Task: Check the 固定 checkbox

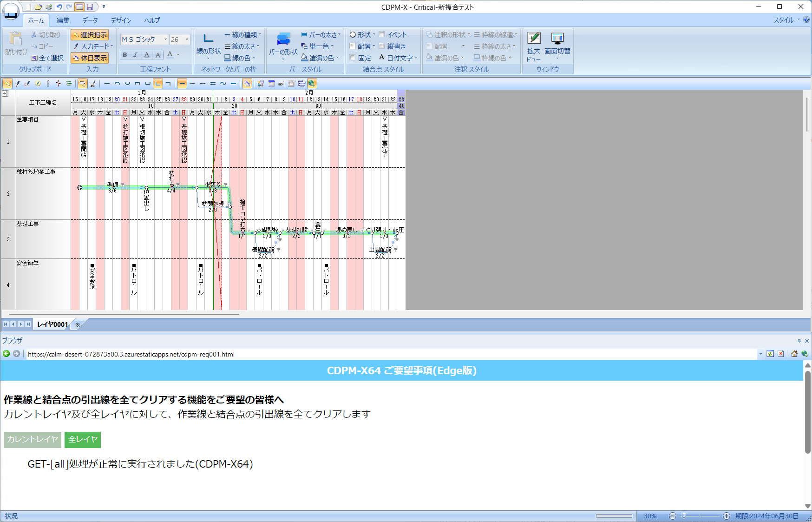Action: [x=353, y=58]
